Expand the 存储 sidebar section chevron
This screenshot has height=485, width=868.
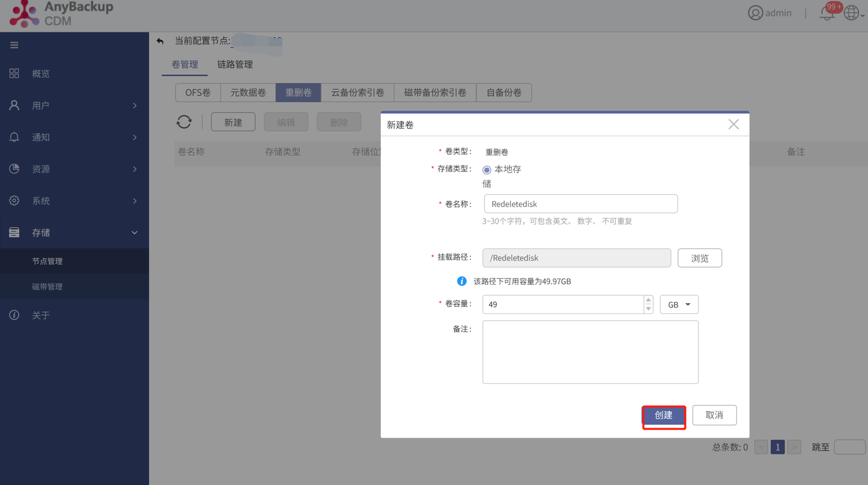(x=134, y=232)
